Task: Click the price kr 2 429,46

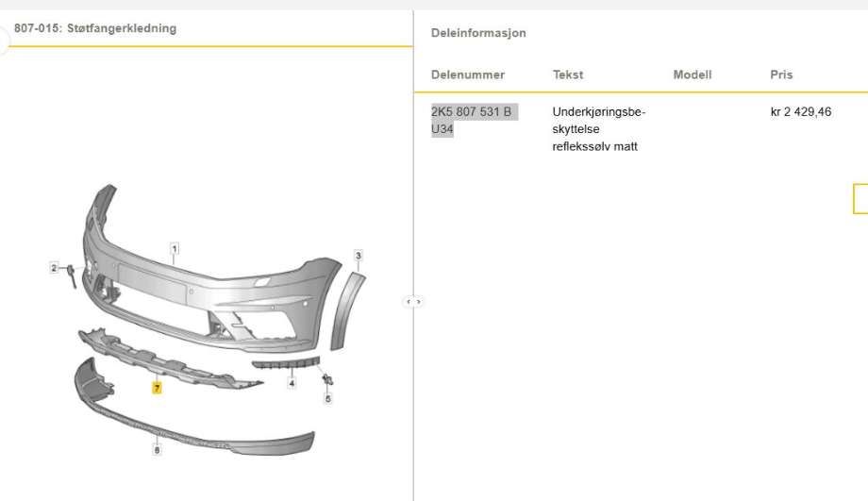Action: [801, 112]
